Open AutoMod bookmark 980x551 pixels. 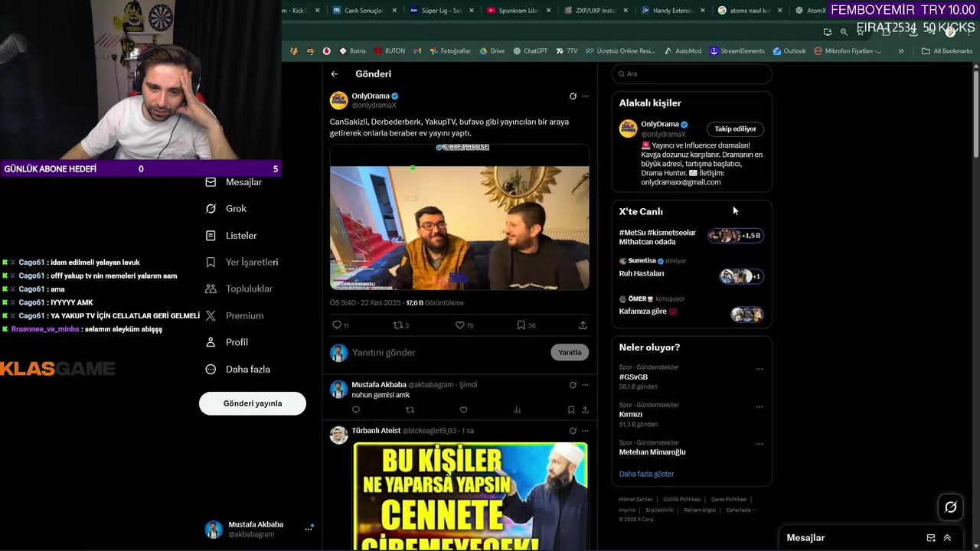coord(683,51)
